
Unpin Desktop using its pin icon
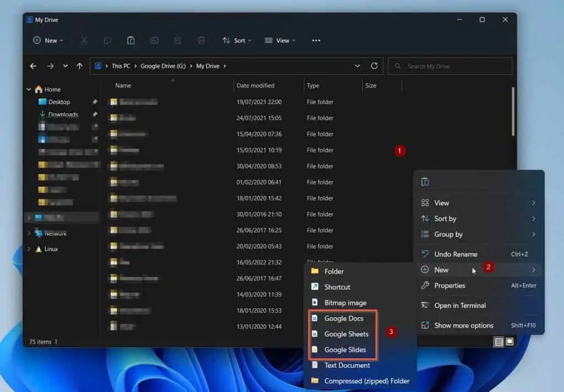coord(95,102)
